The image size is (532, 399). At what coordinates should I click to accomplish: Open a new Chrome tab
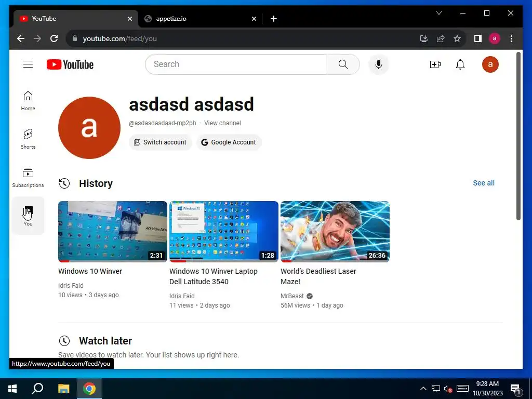[x=274, y=19]
